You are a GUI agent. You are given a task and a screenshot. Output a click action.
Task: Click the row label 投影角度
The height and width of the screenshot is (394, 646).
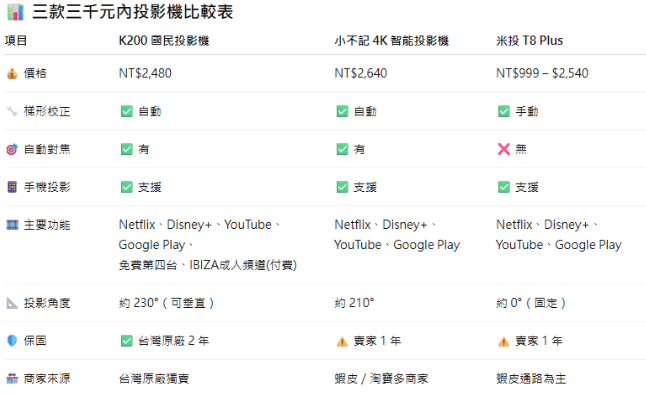[x=47, y=303]
